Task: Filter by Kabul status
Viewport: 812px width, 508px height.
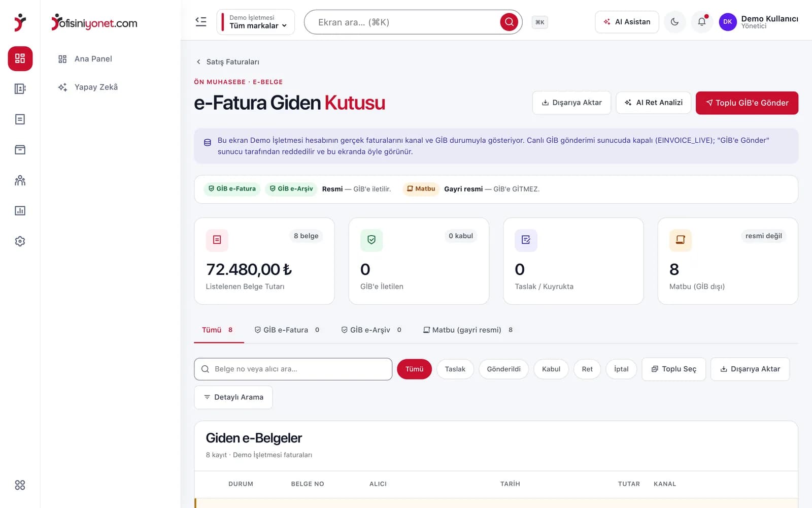Action: click(551, 369)
